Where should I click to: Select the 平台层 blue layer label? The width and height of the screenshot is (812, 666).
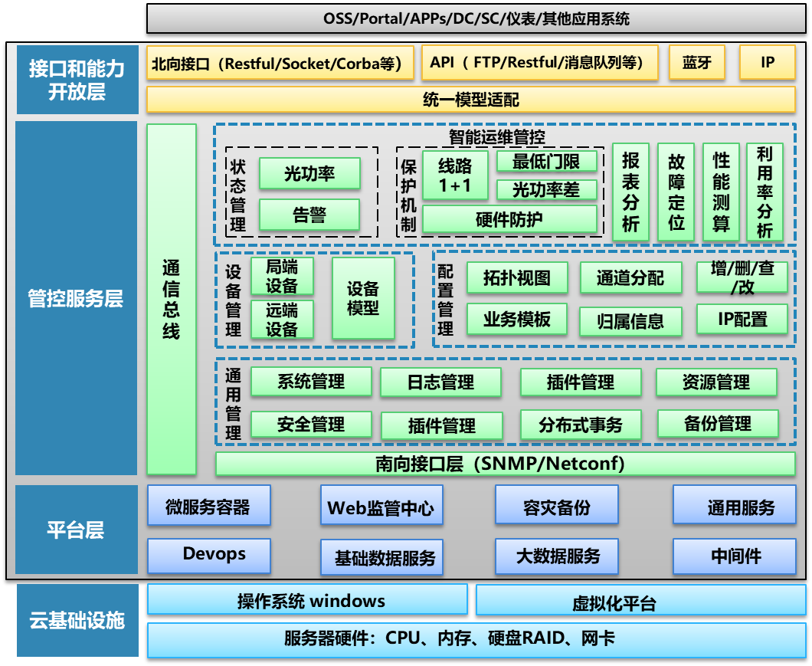[x=76, y=530]
